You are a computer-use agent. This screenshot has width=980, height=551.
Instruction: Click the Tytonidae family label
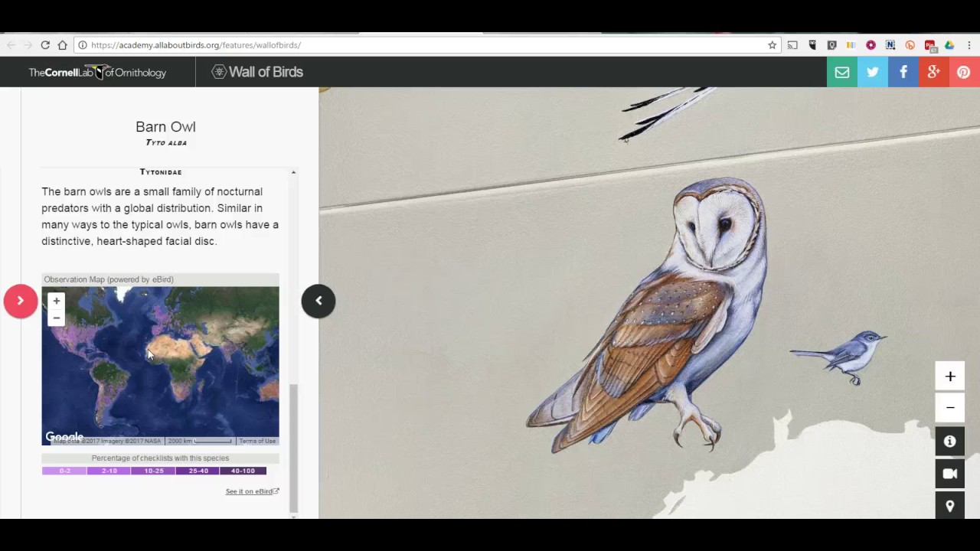pos(161,172)
